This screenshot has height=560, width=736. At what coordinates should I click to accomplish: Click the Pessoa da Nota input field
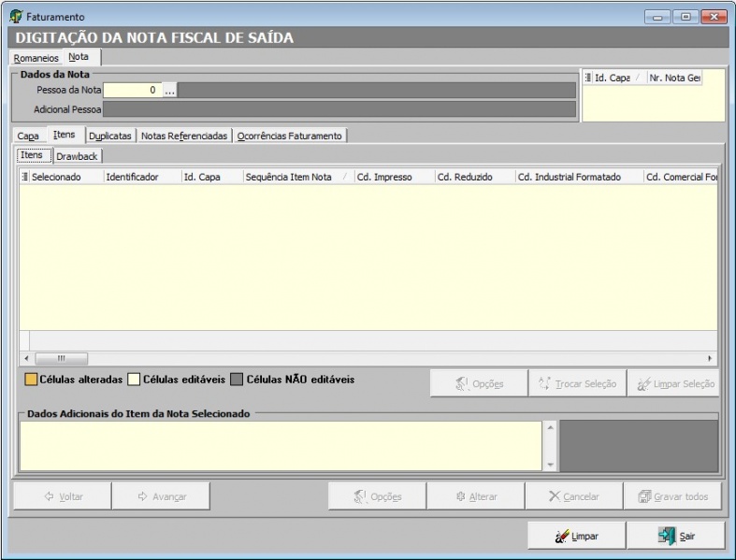coord(131,91)
